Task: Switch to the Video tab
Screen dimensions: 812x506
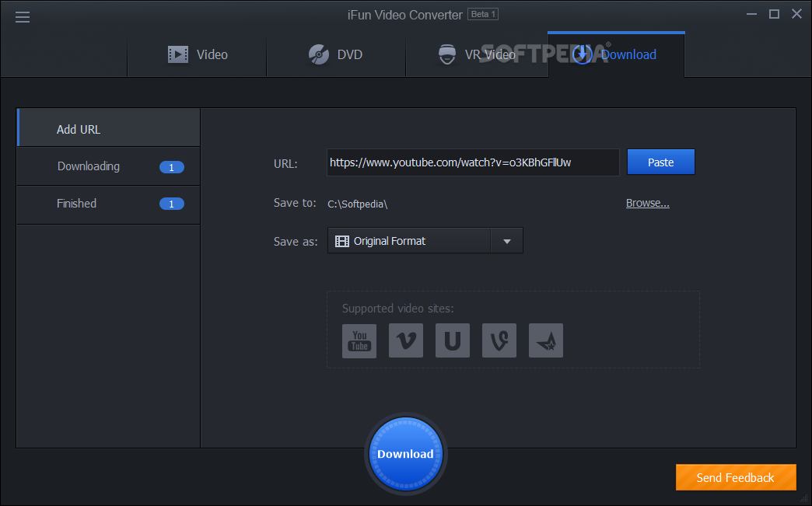Action: 197,54
